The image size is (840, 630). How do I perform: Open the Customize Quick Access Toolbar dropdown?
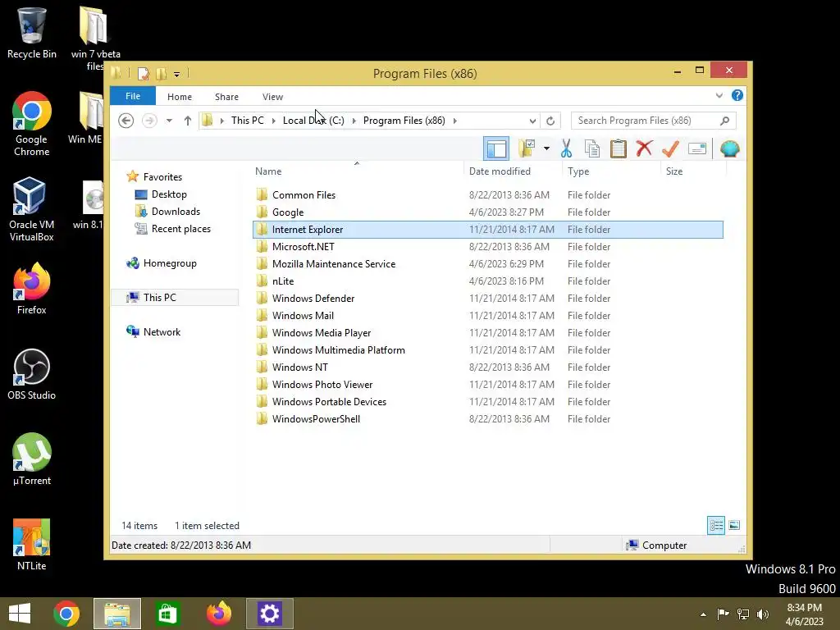(177, 74)
